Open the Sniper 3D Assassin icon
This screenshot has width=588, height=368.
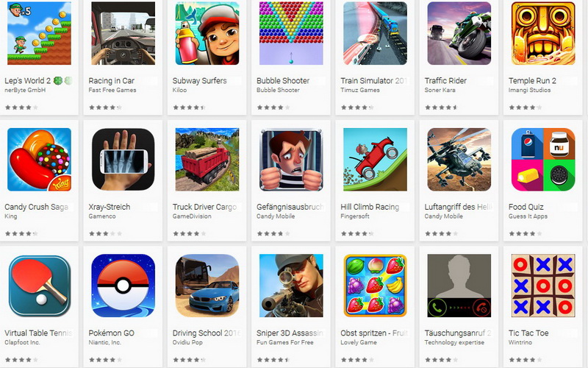(291, 286)
